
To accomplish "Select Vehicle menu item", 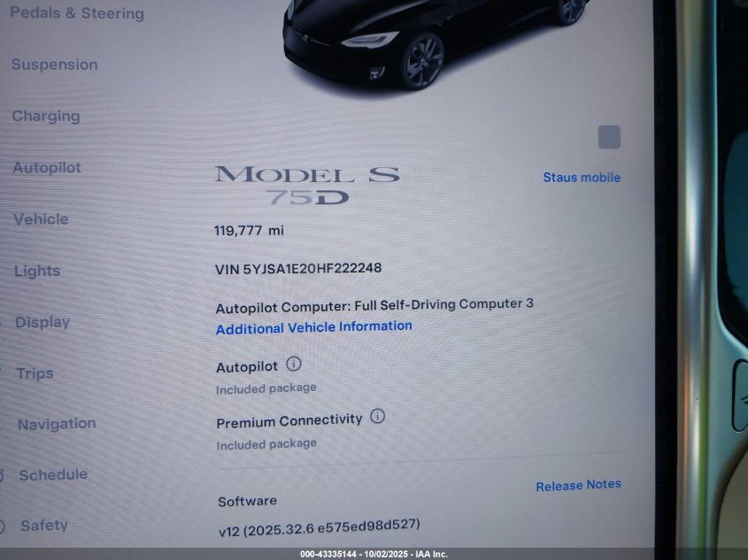I will click(41, 219).
